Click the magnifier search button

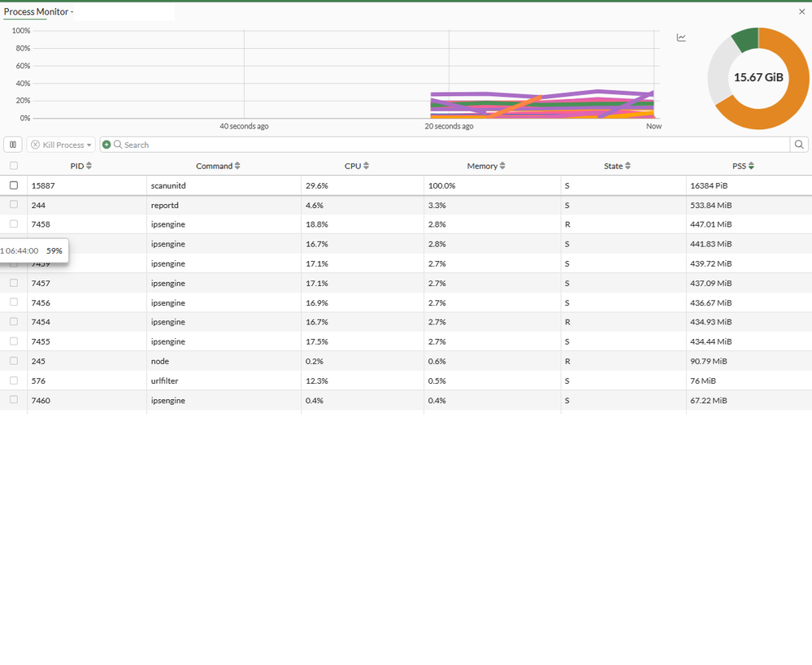799,145
